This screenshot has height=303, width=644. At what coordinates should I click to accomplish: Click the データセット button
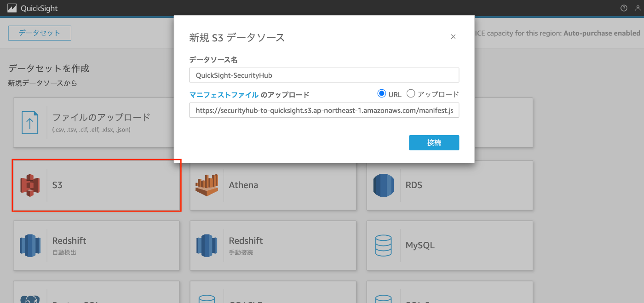tap(40, 33)
